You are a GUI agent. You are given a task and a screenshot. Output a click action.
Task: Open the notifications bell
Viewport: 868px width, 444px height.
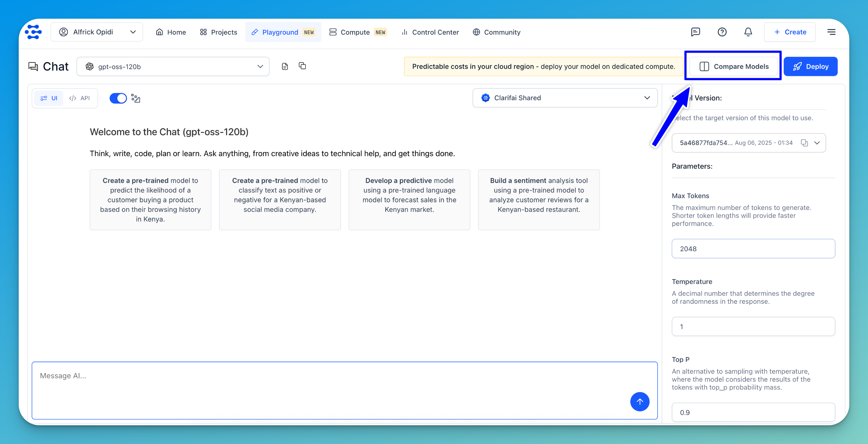coord(748,32)
